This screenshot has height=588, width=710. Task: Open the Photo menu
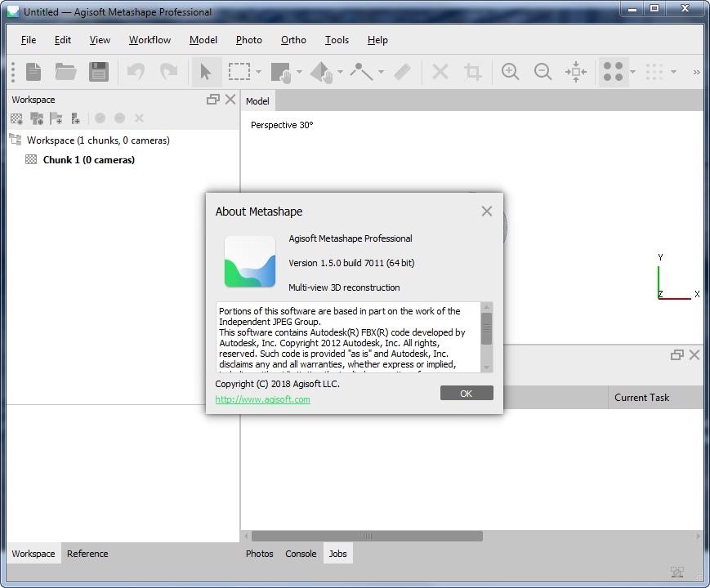point(249,40)
